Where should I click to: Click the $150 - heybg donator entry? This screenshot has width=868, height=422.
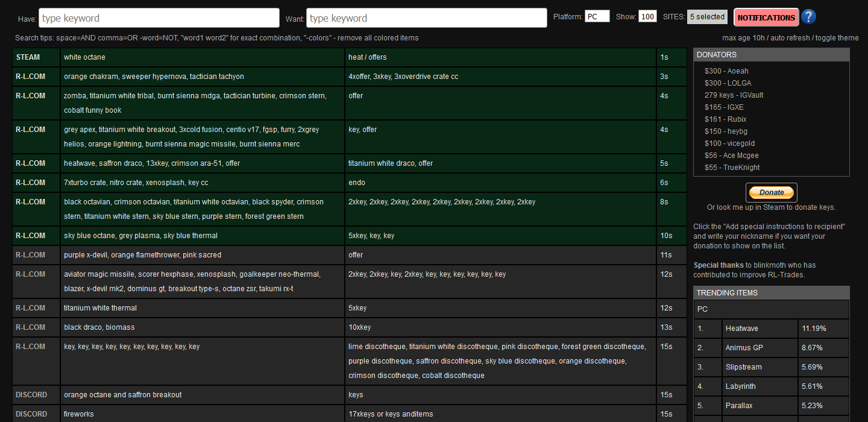725,131
